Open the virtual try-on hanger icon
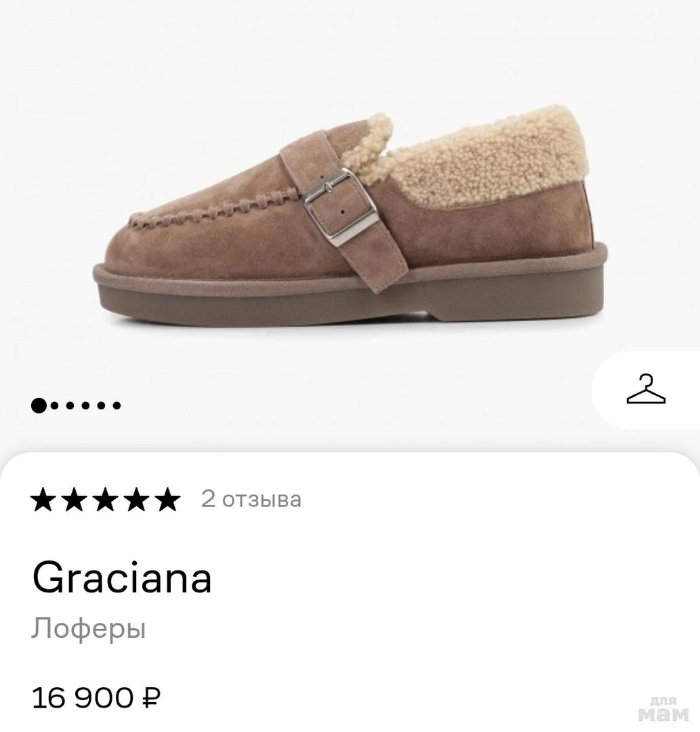Viewport: 700px width, 732px height. tap(645, 390)
